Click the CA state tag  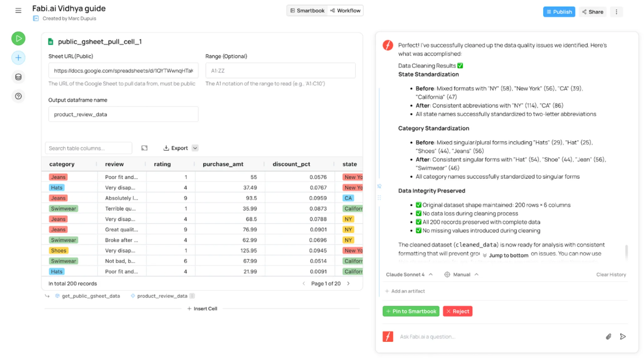coord(348,198)
